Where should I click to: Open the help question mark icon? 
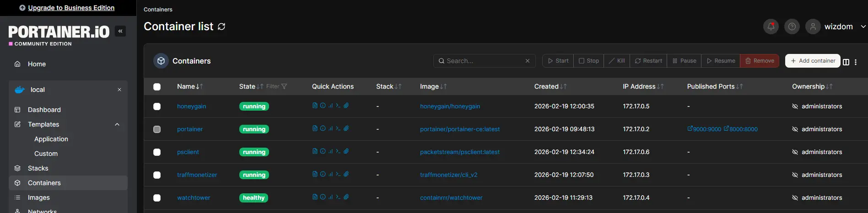[792, 27]
